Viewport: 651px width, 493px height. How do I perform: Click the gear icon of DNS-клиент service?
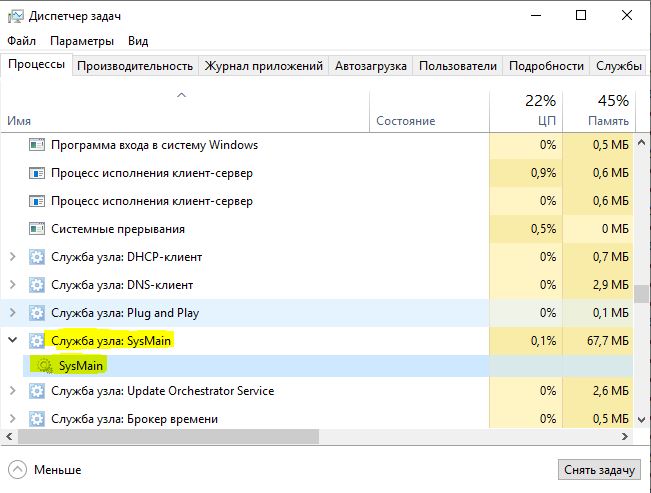point(37,285)
